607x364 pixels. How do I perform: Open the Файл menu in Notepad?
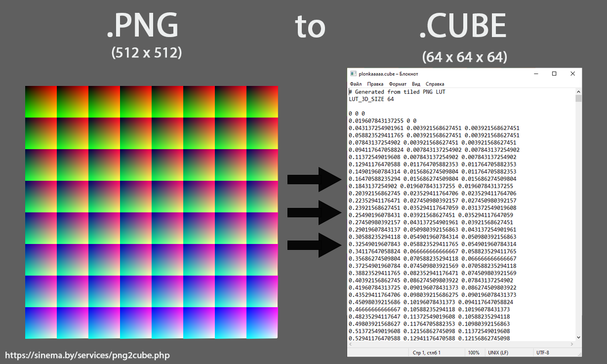(355, 83)
